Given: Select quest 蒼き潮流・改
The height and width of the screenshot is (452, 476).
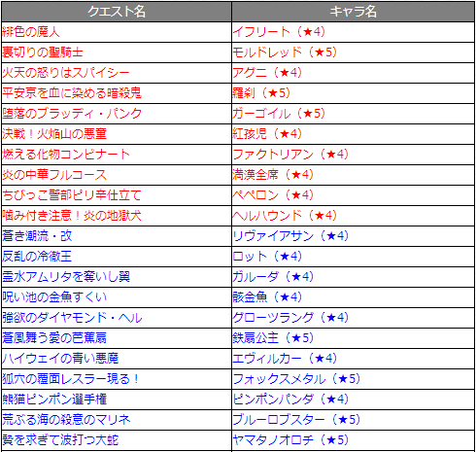Looking at the screenshot, I should (37, 236).
